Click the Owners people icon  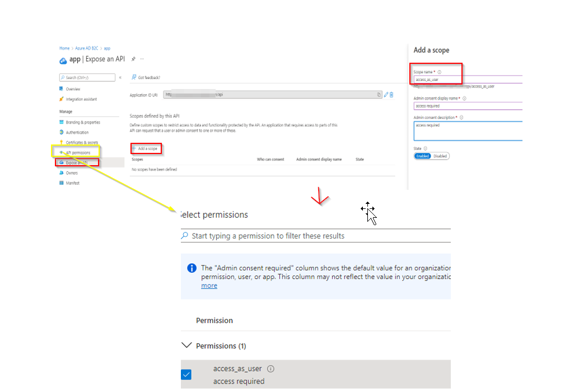coord(61,173)
